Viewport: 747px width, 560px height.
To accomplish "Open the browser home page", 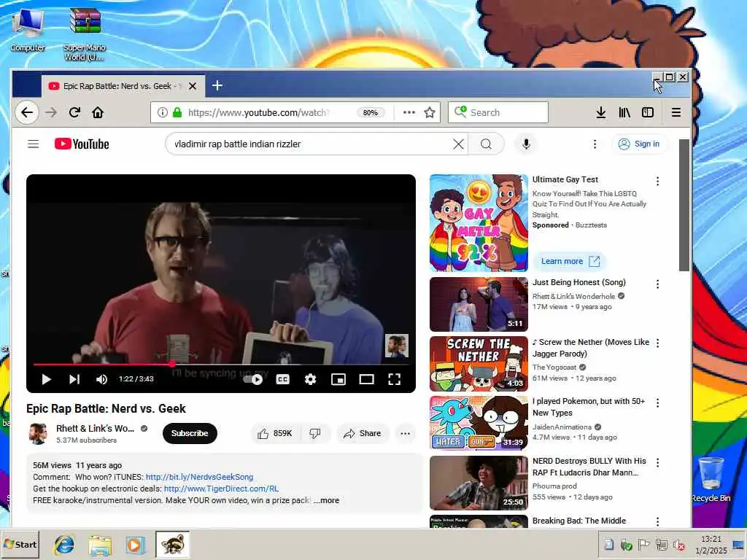I will point(98,113).
